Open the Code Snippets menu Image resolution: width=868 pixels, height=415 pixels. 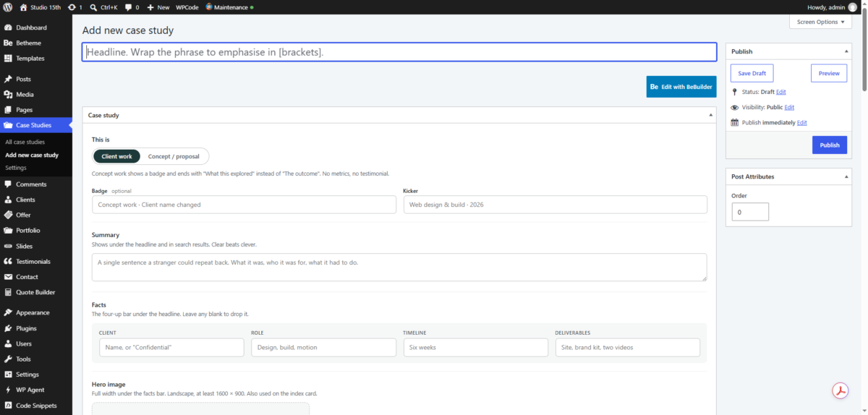[36, 406]
